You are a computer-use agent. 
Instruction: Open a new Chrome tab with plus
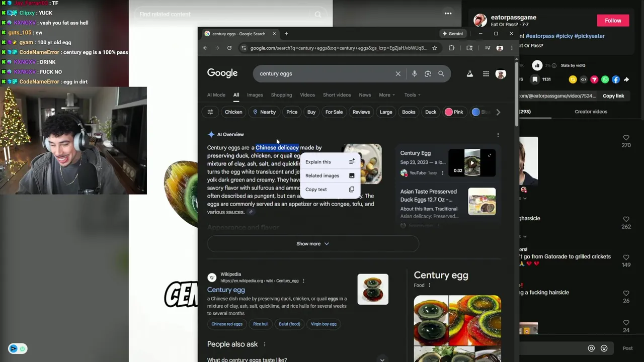pos(286,34)
